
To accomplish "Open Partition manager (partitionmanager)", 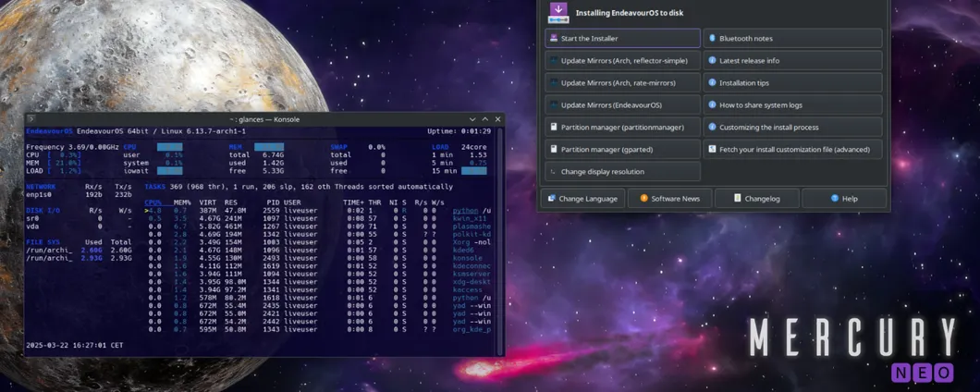I will 622,127.
